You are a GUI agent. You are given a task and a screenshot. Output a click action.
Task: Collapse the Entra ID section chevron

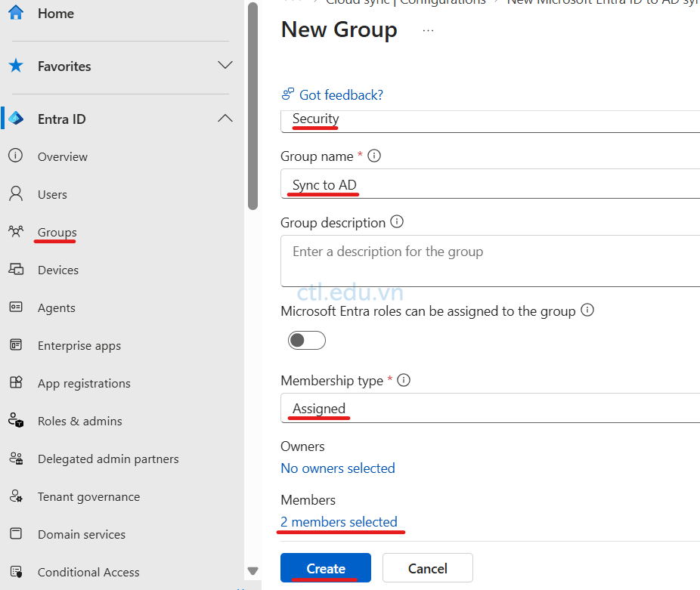(225, 119)
